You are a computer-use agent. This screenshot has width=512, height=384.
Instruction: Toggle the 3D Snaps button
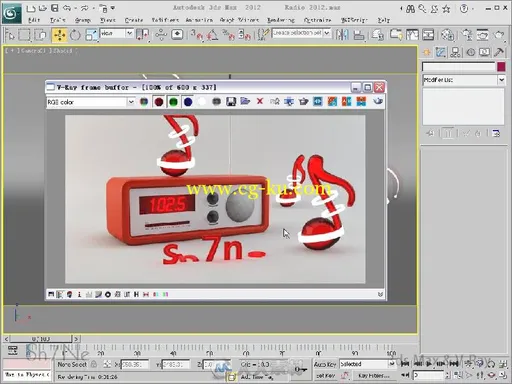coord(197,35)
